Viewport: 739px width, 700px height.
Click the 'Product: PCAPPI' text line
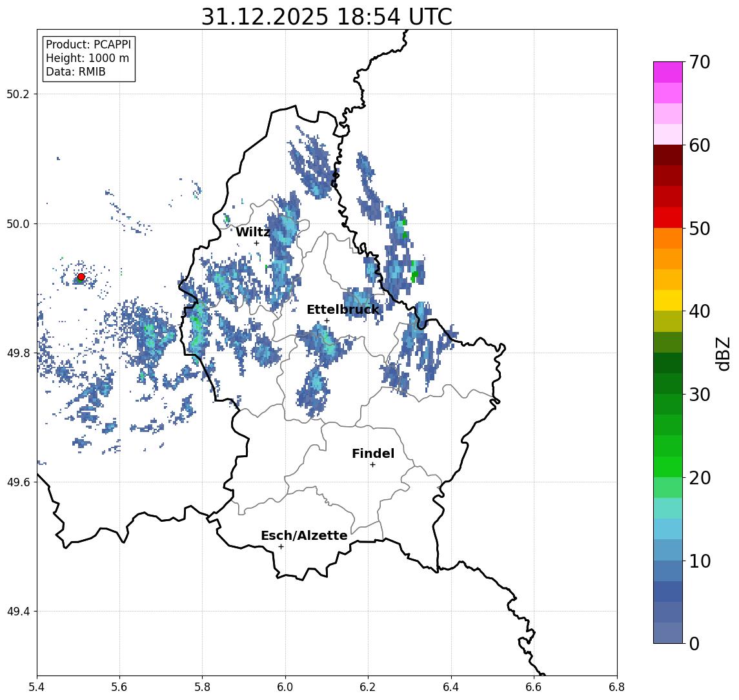[x=88, y=45]
